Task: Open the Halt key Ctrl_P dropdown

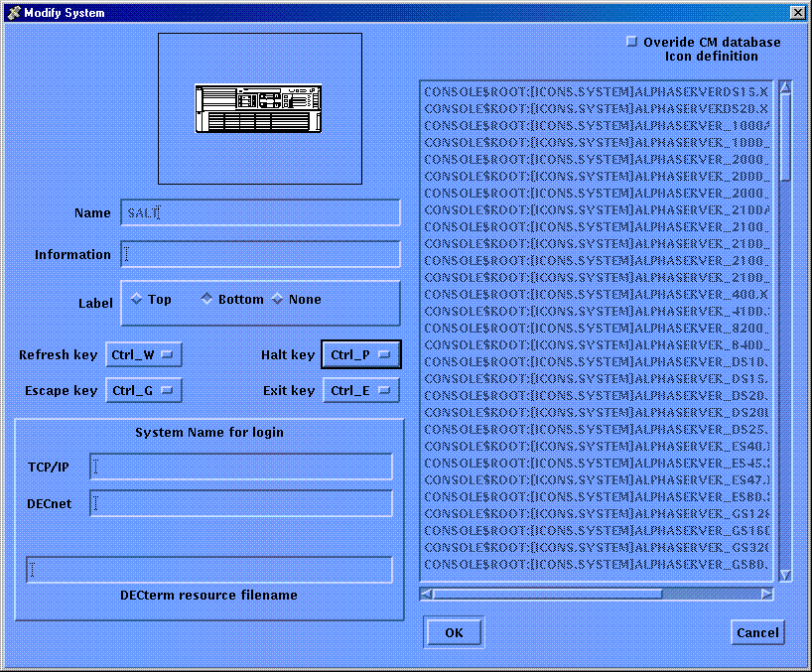Action: point(361,354)
